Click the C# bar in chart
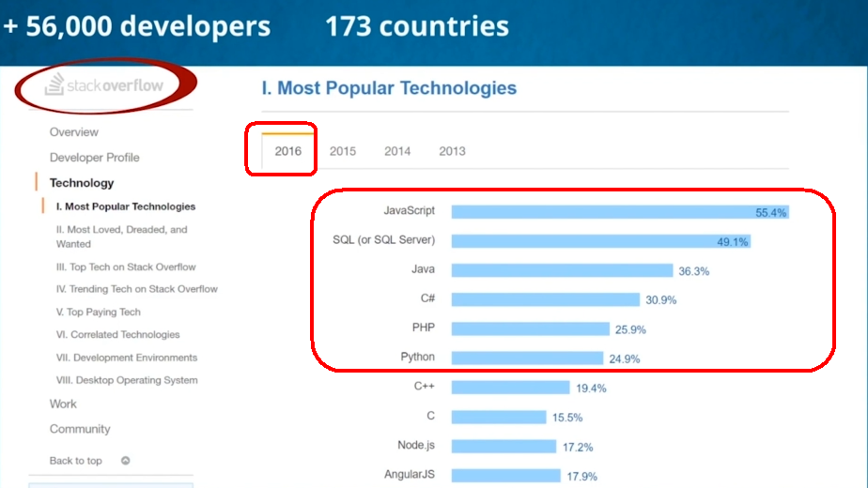The height and width of the screenshot is (488, 868). coord(545,300)
